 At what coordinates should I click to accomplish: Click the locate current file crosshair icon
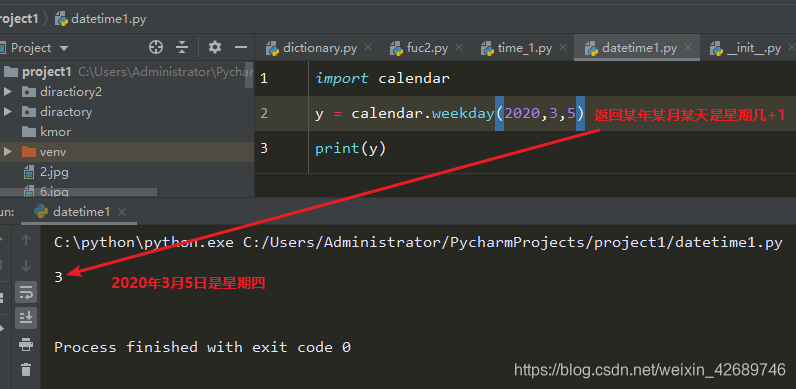click(x=156, y=48)
